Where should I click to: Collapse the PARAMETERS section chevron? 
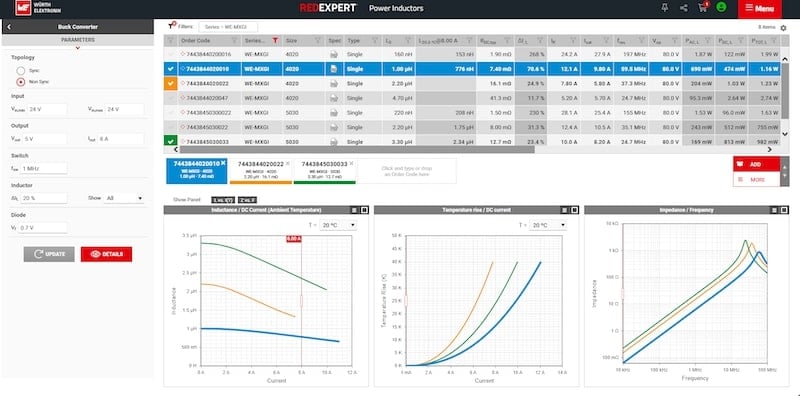click(x=78, y=48)
